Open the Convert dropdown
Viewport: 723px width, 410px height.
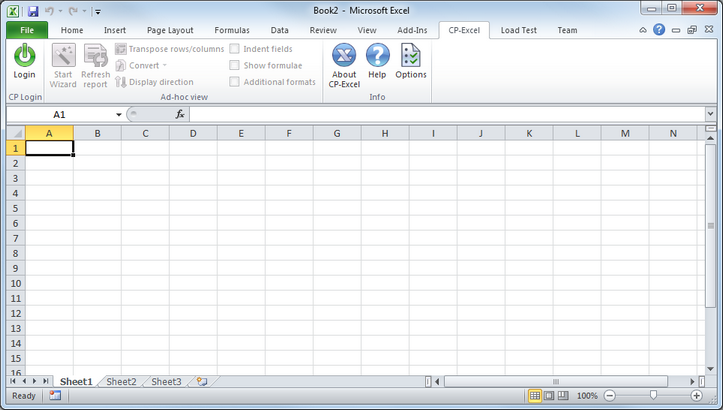pos(141,65)
